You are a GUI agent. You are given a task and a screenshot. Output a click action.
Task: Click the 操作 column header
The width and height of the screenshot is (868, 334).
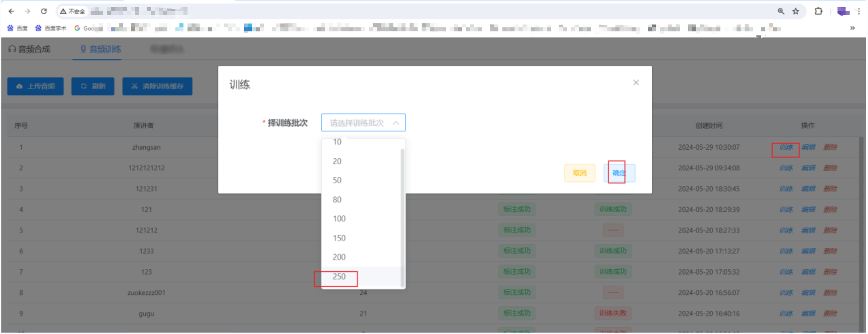point(808,126)
